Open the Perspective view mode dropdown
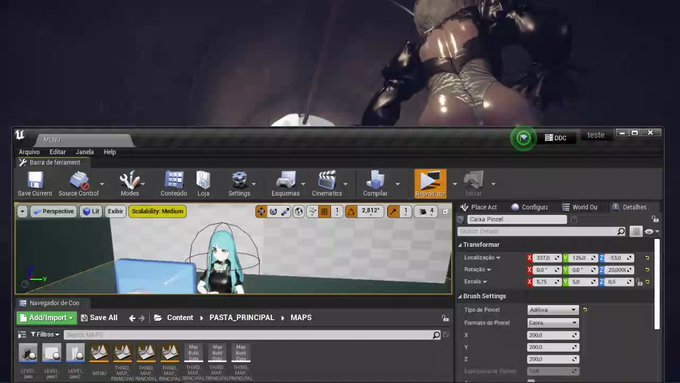This screenshot has height=383, width=680. (53, 212)
